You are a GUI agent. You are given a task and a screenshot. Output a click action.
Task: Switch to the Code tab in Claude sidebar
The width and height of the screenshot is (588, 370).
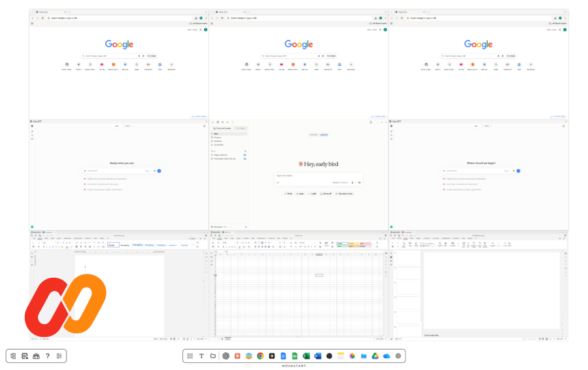tap(240, 128)
